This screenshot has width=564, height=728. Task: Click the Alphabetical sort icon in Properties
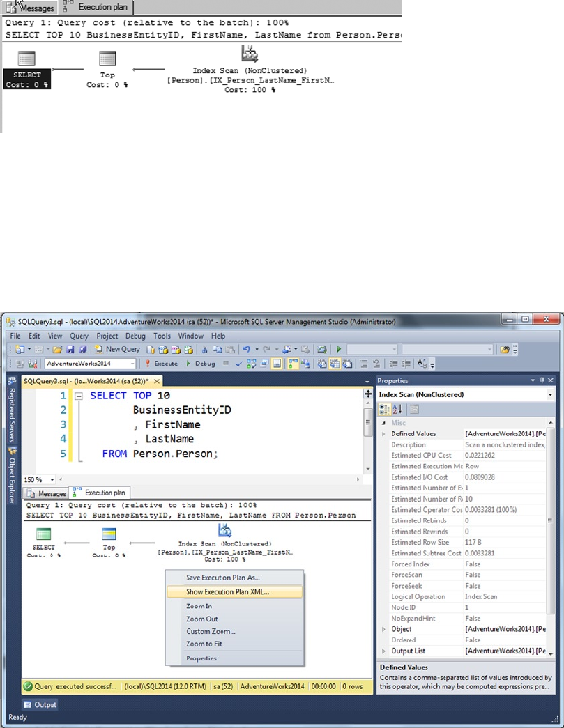click(x=397, y=410)
